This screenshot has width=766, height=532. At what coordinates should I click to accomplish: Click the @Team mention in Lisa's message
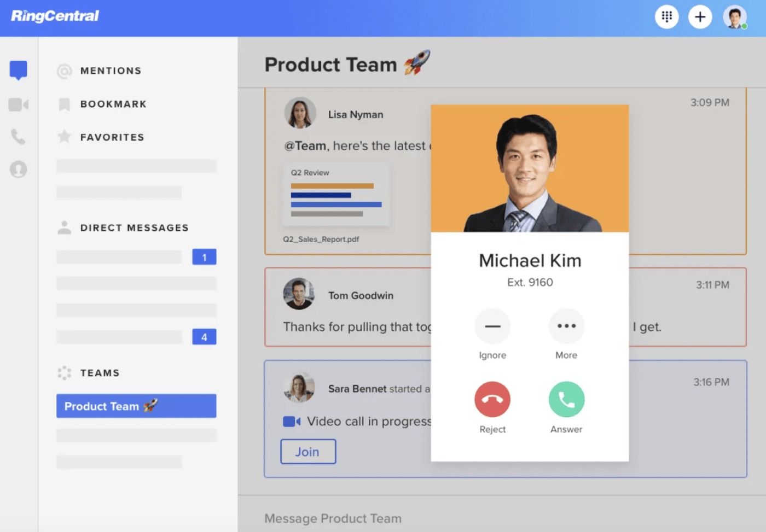click(x=305, y=146)
